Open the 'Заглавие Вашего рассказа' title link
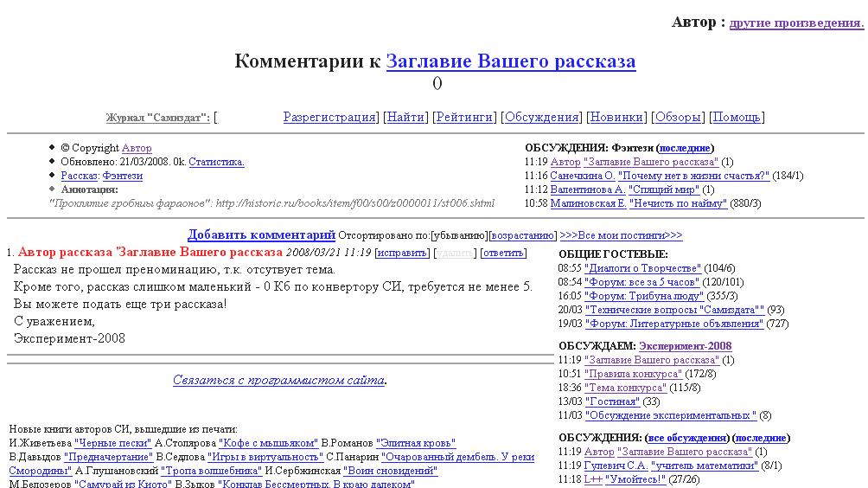 tap(510, 61)
